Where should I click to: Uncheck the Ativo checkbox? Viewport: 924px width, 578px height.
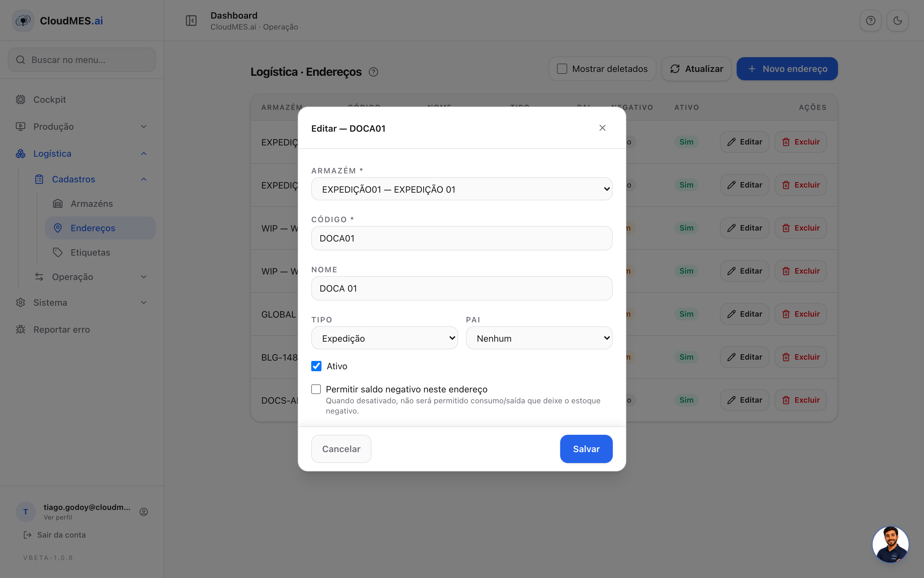[x=316, y=366]
